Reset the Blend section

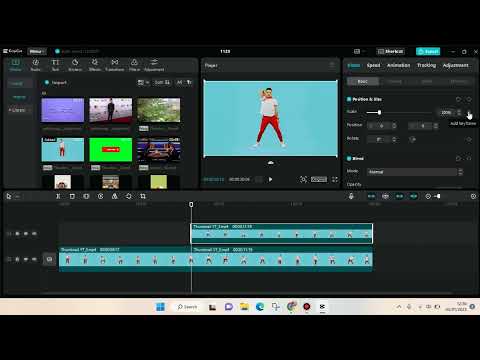(458, 158)
